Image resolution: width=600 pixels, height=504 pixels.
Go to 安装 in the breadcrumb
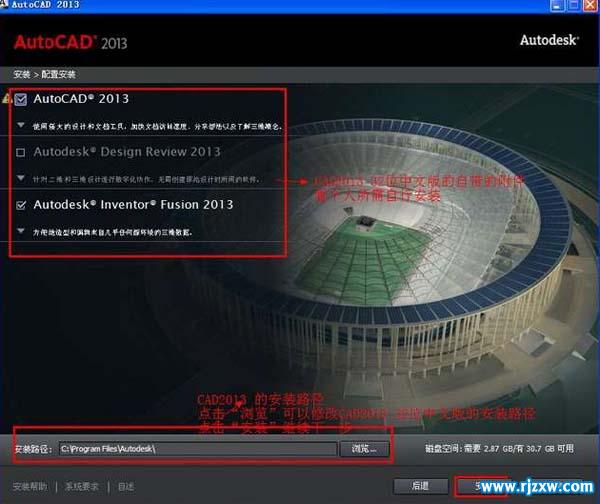pyautogui.click(x=21, y=74)
